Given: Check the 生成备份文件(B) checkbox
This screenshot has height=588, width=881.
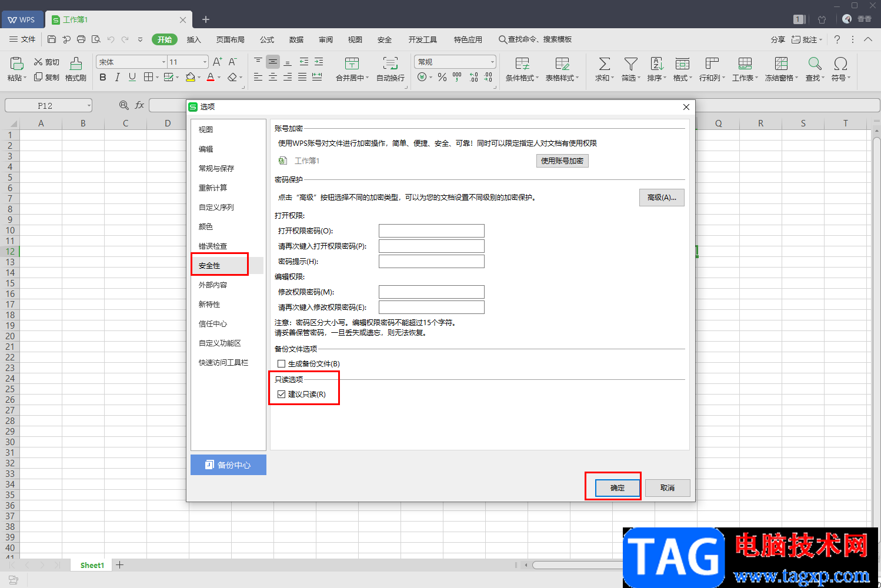Looking at the screenshot, I should click(281, 363).
